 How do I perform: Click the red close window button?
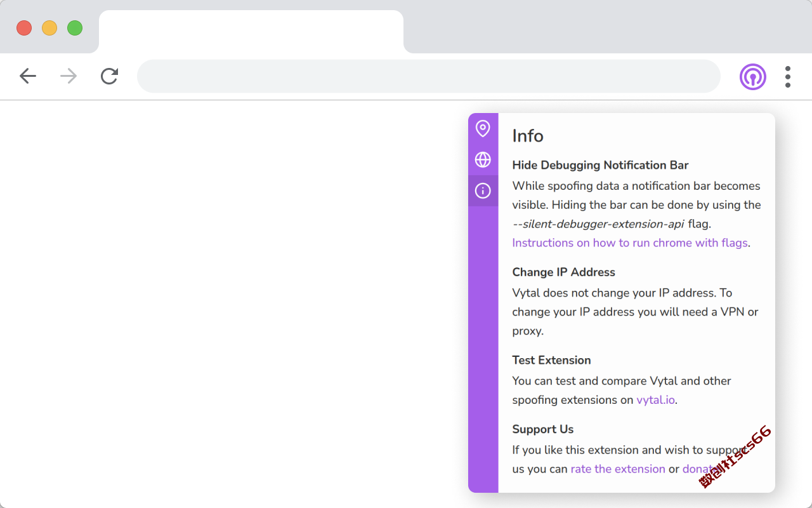[24, 28]
